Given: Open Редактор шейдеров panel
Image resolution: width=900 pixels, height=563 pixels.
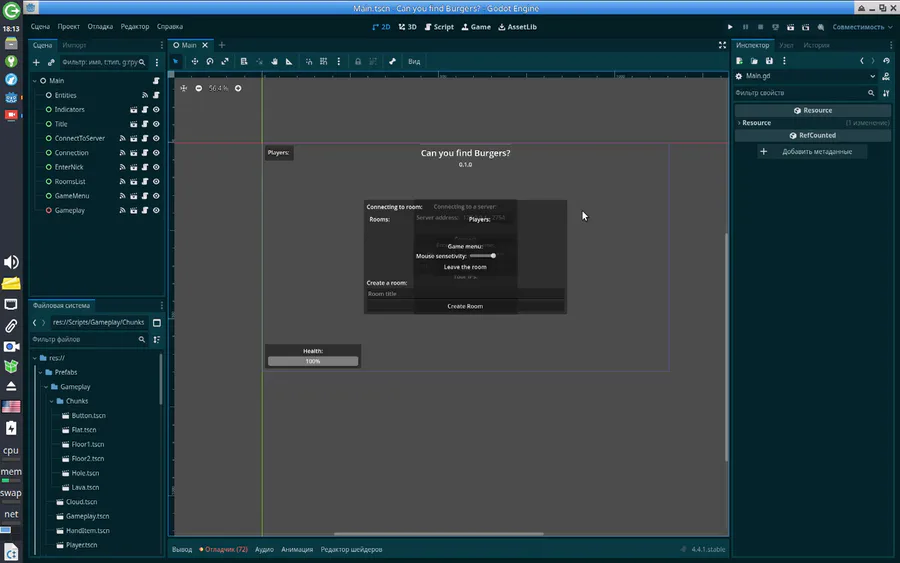Looking at the screenshot, I should pyautogui.click(x=351, y=549).
